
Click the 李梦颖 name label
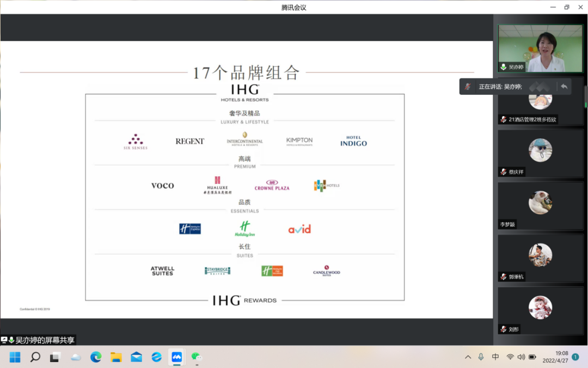[507, 225]
